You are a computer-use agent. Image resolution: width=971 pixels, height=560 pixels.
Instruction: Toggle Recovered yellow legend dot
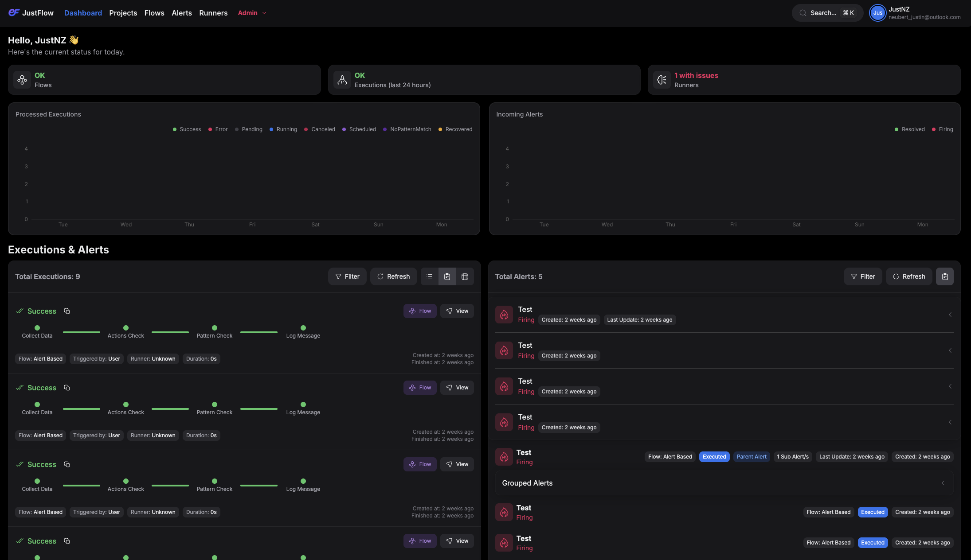click(440, 129)
